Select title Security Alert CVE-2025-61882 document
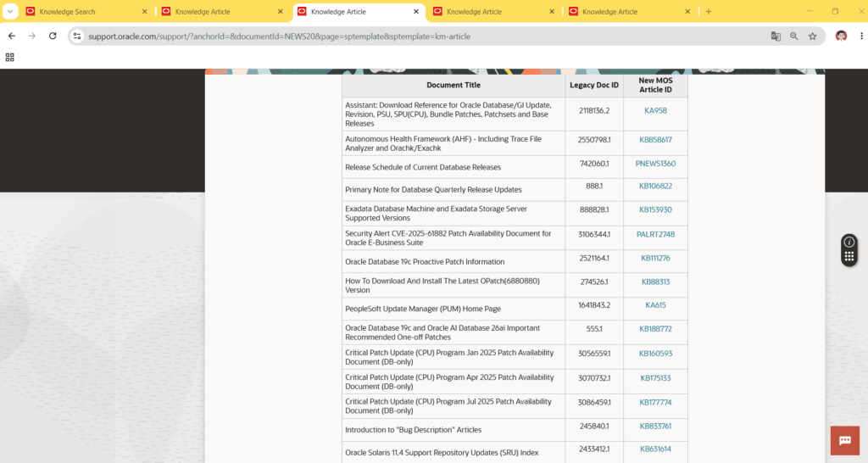Screen dimensions: 868x463 point(448,237)
